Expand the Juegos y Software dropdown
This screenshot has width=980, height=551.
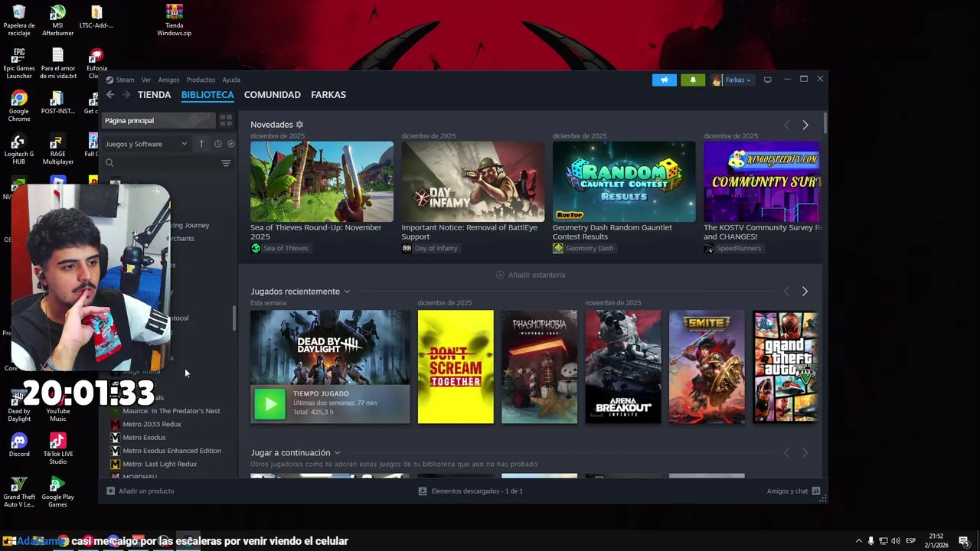coord(146,144)
